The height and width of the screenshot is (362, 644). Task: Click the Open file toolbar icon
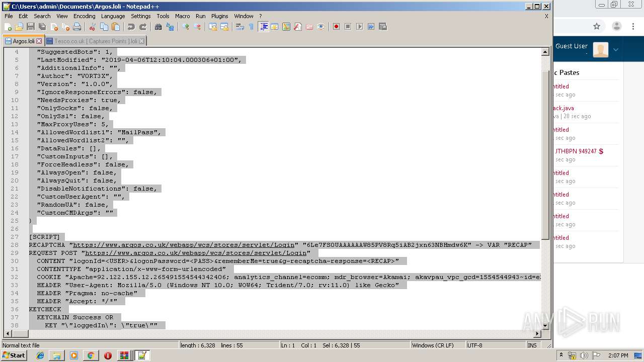[x=19, y=27]
